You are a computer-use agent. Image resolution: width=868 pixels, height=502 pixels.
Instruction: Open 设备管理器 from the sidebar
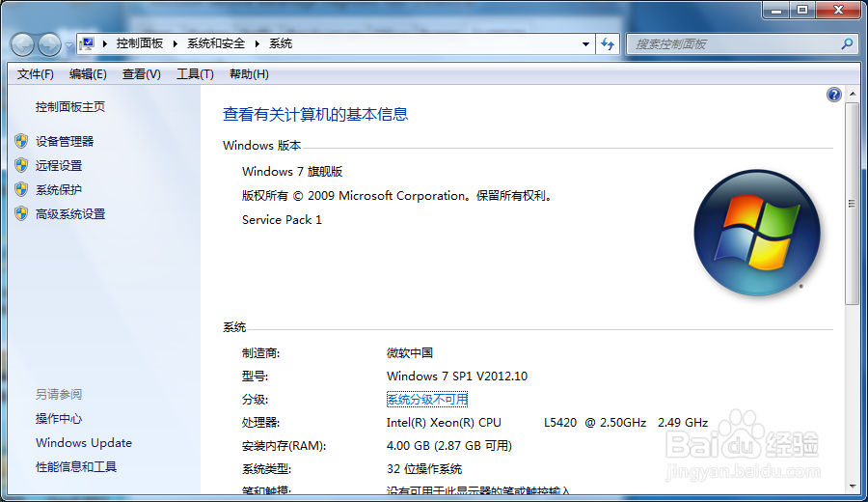click(x=65, y=141)
